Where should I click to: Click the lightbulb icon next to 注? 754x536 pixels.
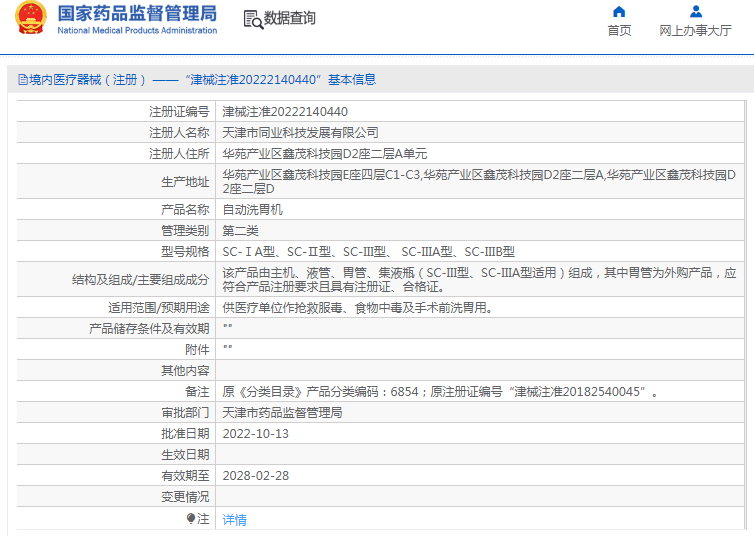pos(191,518)
